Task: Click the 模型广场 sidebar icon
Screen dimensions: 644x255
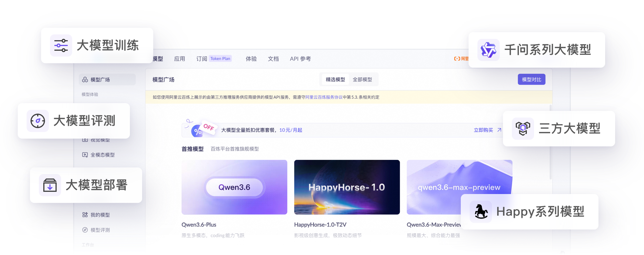Action: (x=85, y=80)
